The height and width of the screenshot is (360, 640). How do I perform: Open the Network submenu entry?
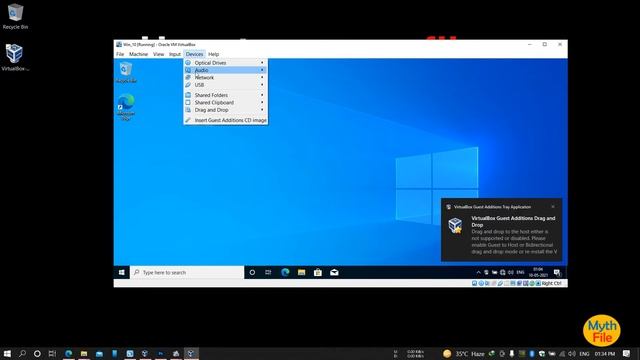point(225,78)
